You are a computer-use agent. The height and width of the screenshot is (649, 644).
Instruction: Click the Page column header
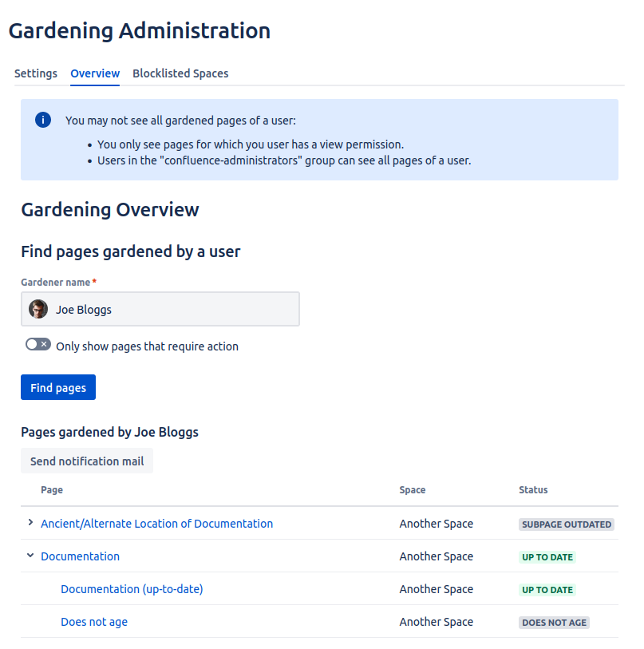pyautogui.click(x=52, y=490)
